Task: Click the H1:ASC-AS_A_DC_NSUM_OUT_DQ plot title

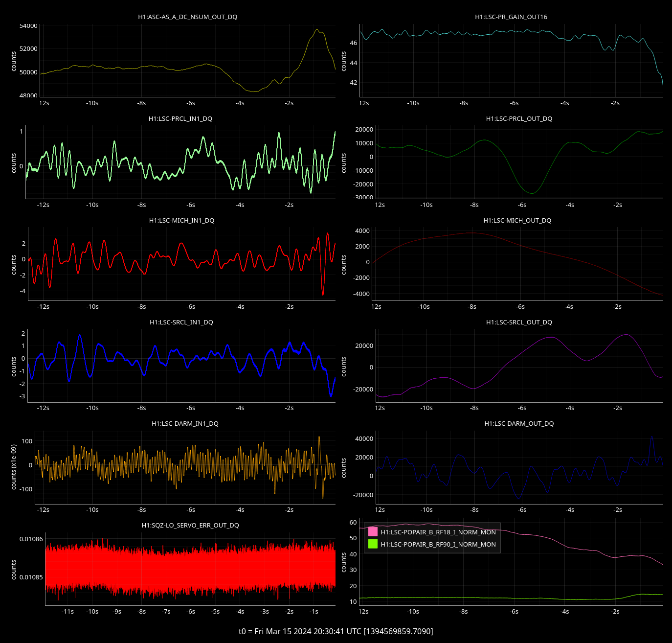Action: (x=188, y=17)
